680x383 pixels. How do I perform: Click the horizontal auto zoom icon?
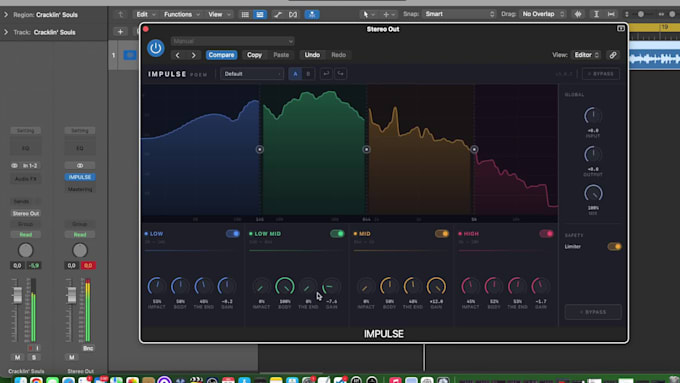pos(611,14)
